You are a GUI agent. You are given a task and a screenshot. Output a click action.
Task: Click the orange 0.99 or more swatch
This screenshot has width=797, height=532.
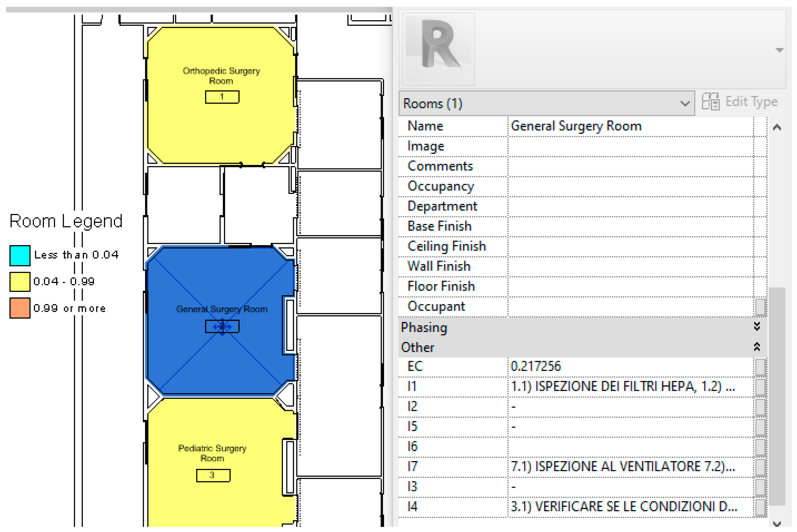tap(20, 308)
